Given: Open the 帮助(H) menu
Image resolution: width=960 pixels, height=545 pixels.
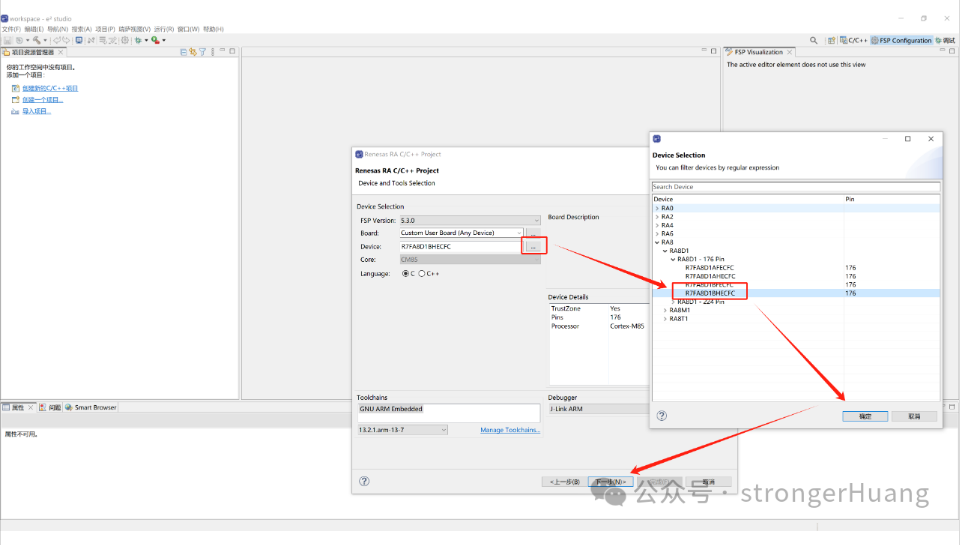Looking at the screenshot, I should click(x=213, y=29).
